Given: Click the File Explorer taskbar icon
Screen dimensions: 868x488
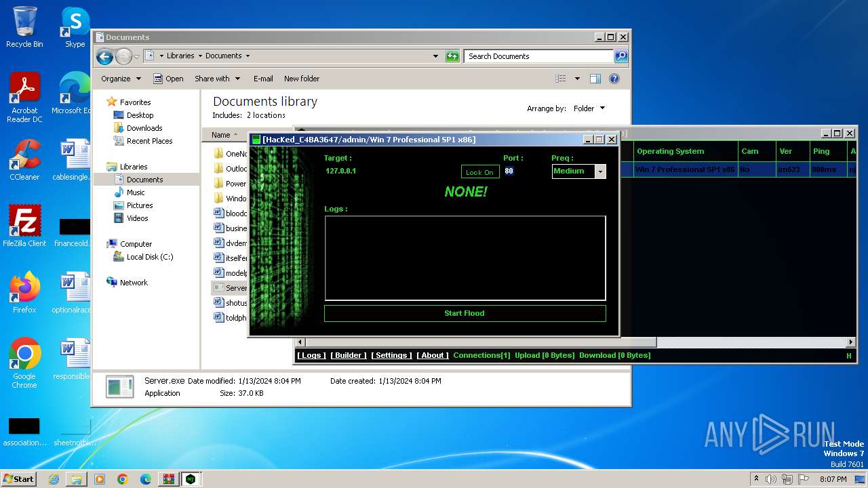Looking at the screenshot, I should (77, 479).
